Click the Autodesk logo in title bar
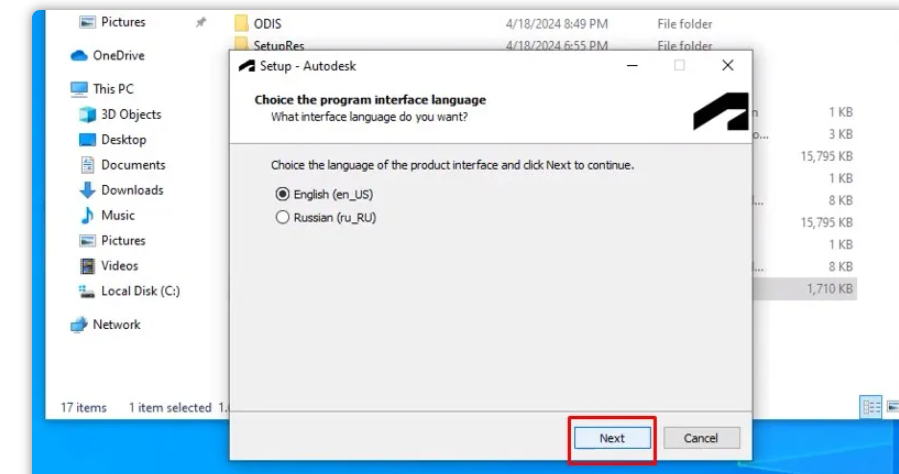The image size is (899, 474). pos(246,66)
